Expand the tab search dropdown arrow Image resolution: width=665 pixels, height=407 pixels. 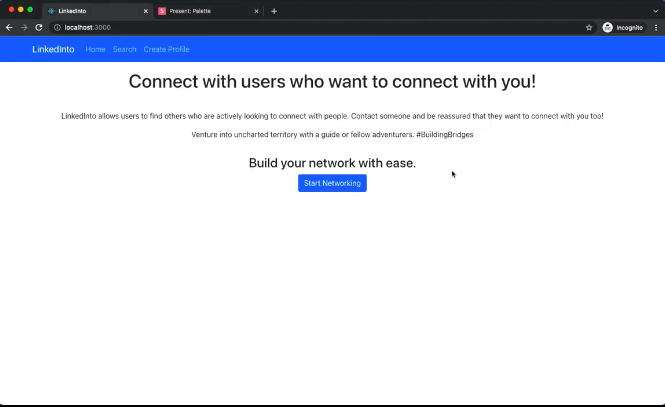click(656, 11)
